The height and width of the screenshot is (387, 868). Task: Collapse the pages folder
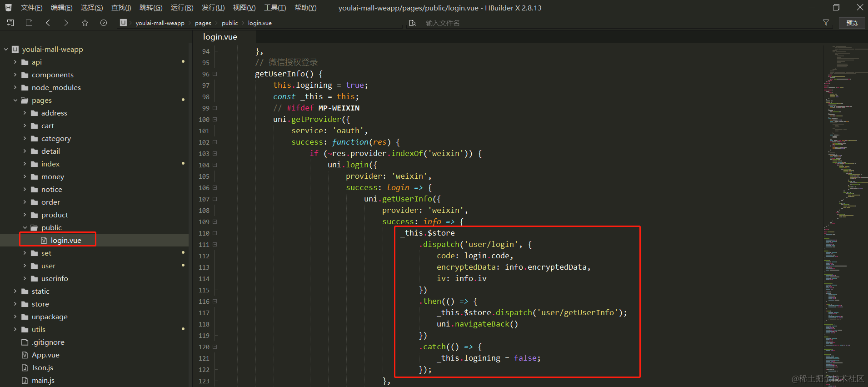[15, 100]
